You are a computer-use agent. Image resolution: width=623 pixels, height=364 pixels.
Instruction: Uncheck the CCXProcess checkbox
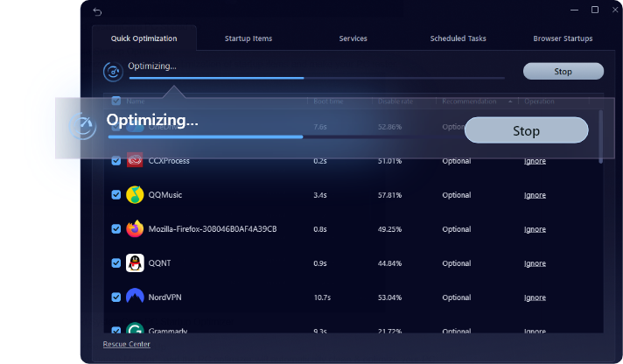[115, 161]
